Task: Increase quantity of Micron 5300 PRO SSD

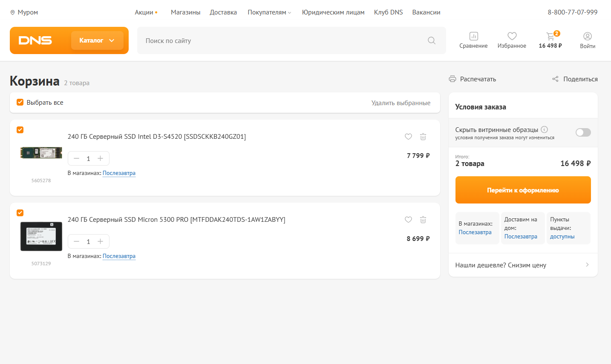Action: pyautogui.click(x=101, y=241)
